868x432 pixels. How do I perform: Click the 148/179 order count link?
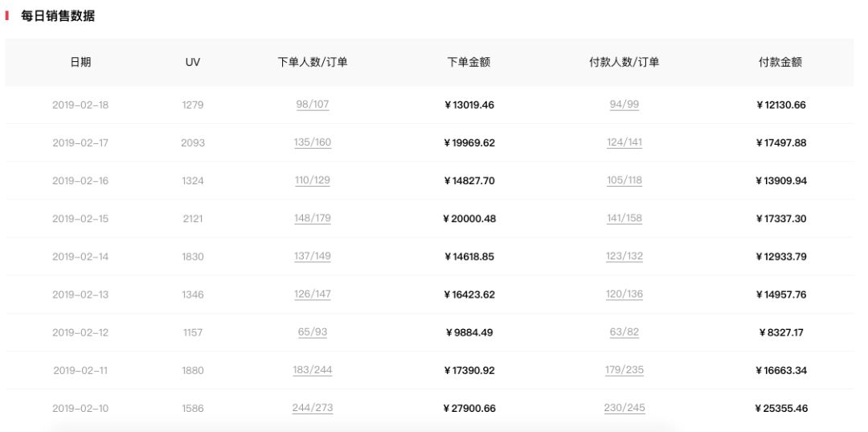coord(313,218)
